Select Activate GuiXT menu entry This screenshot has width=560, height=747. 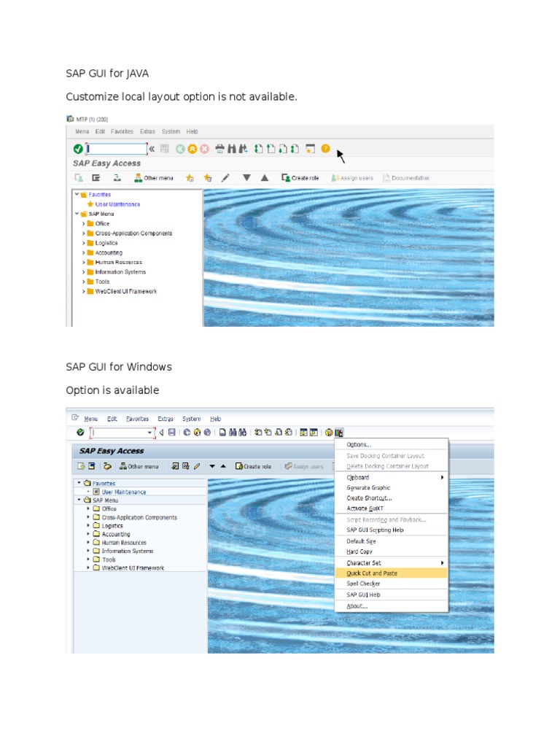click(391, 508)
